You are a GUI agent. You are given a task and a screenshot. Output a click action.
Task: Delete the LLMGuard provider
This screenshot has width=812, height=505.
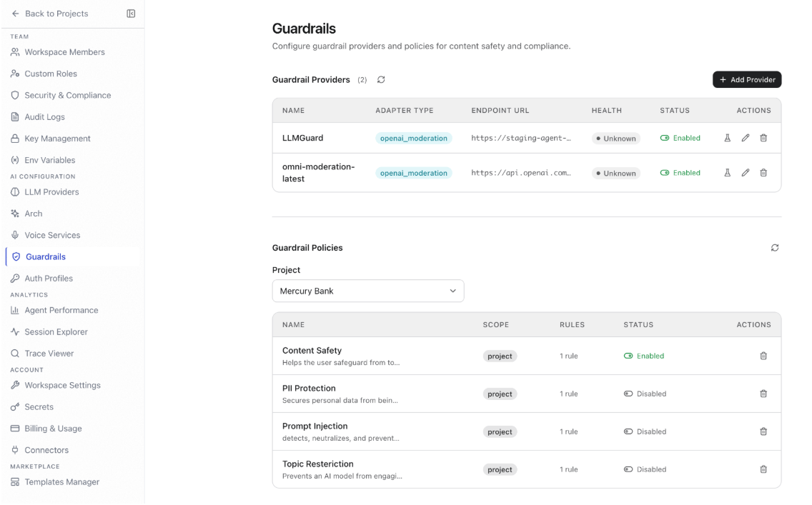[x=763, y=138]
